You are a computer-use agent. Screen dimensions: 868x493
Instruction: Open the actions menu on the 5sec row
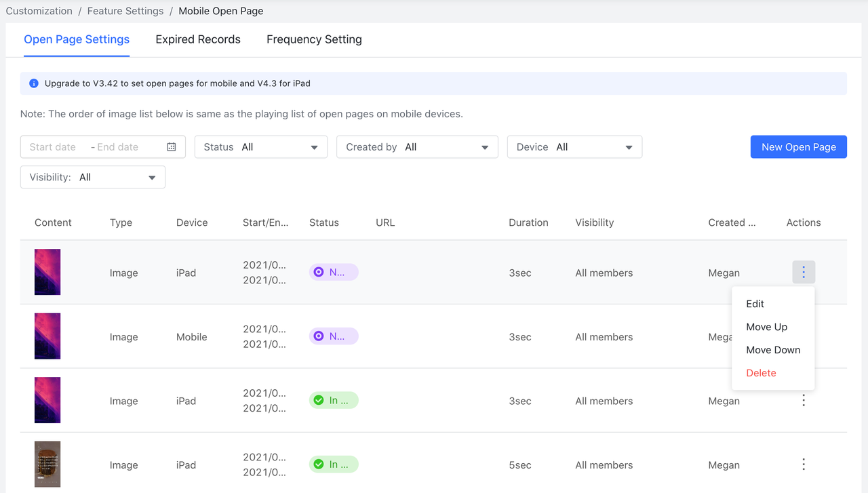pyautogui.click(x=804, y=465)
